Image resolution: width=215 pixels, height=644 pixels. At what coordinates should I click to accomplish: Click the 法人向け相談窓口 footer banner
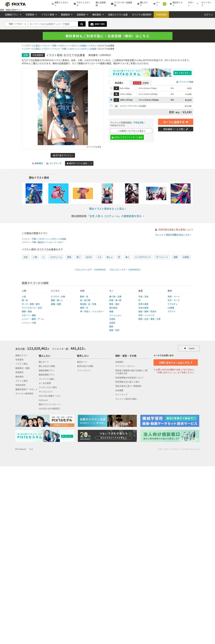pos(170,436)
